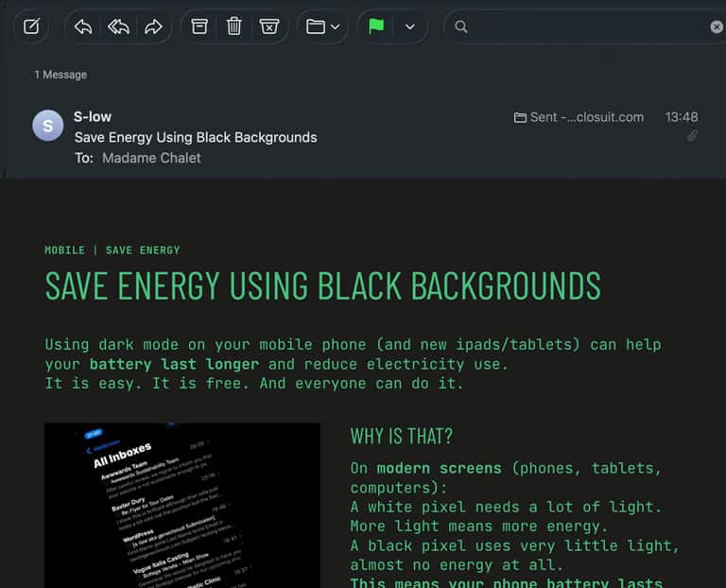Reply to the S-low message
This screenshot has height=588, width=726.
(83, 26)
